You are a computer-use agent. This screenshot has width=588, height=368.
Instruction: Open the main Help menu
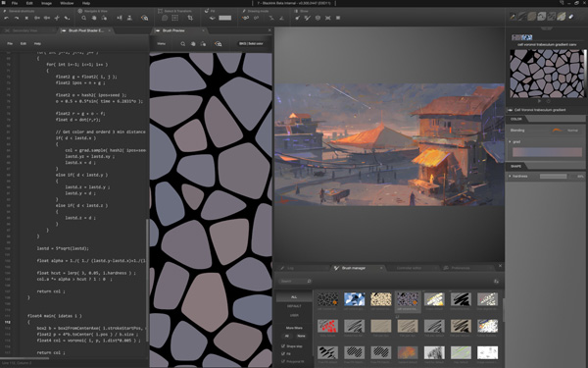point(86,3)
